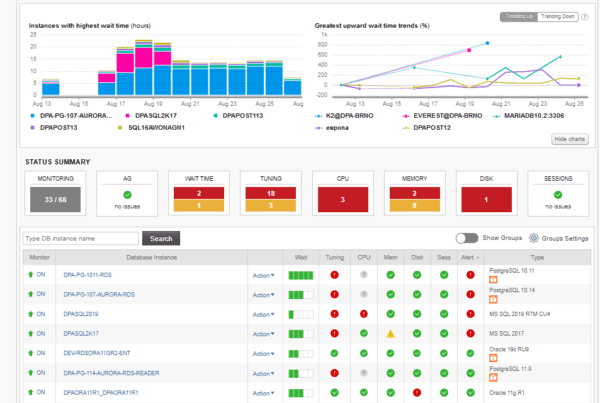Click the Hide charts button
The image size is (600, 403).
point(570,139)
